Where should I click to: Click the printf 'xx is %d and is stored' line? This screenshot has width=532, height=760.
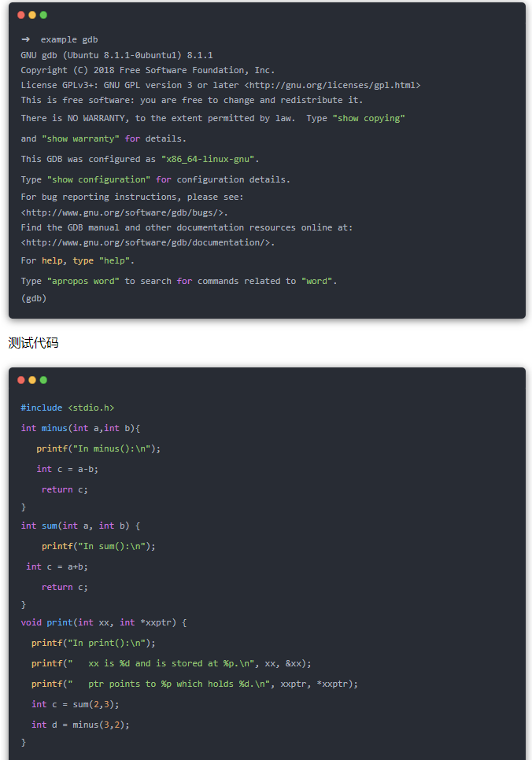tap(172, 663)
